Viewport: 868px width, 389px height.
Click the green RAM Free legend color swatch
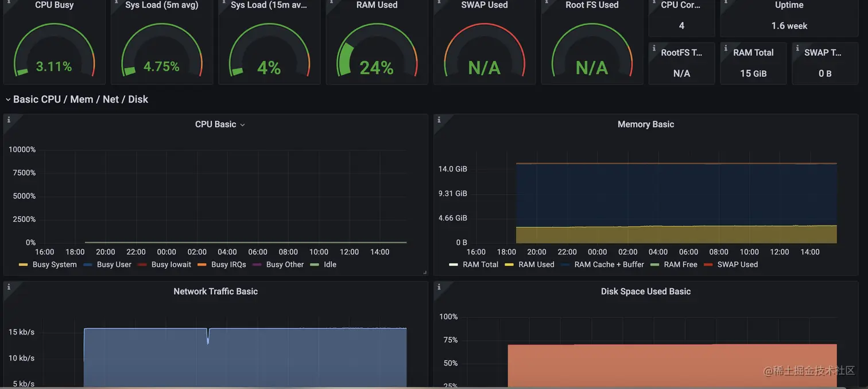(x=654, y=265)
